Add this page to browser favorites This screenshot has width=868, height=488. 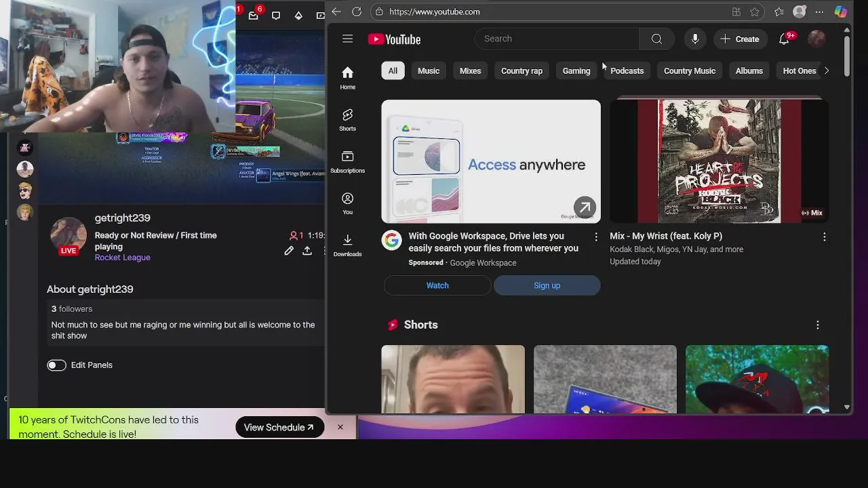(755, 12)
